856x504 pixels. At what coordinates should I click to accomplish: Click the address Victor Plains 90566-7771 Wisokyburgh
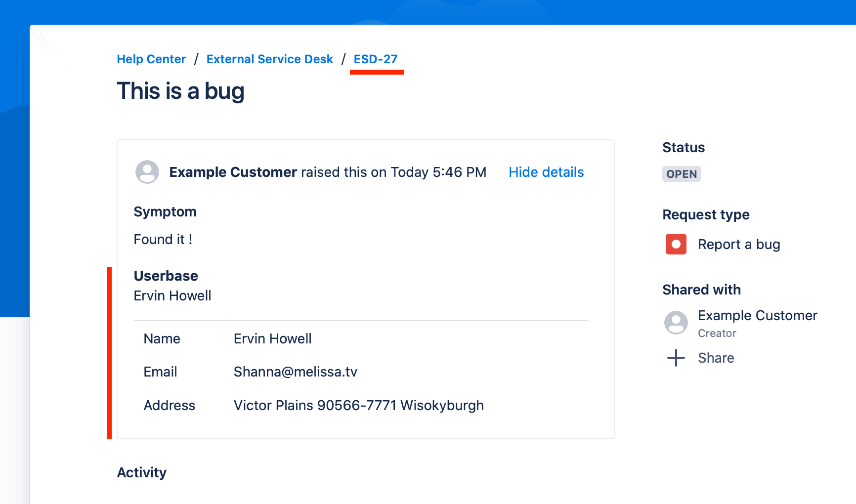(x=358, y=405)
